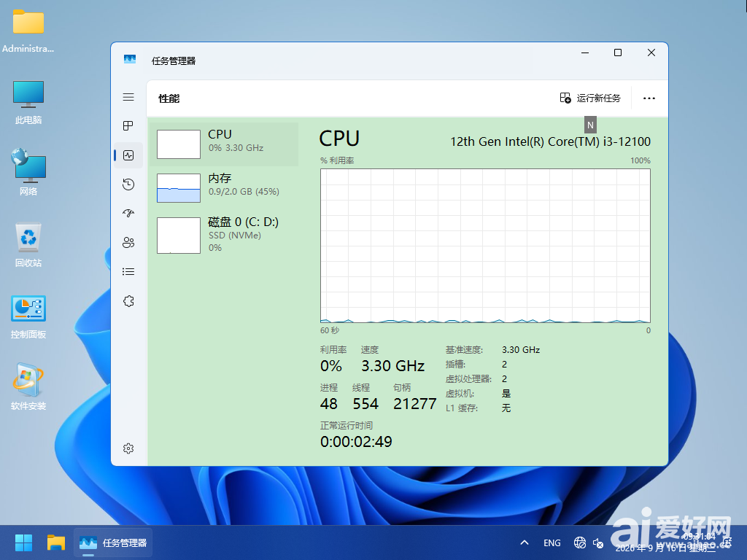Image resolution: width=747 pixels, height=560 pixels.
Task: Click the network globe tray icon
Action: (x=580, y=542)
